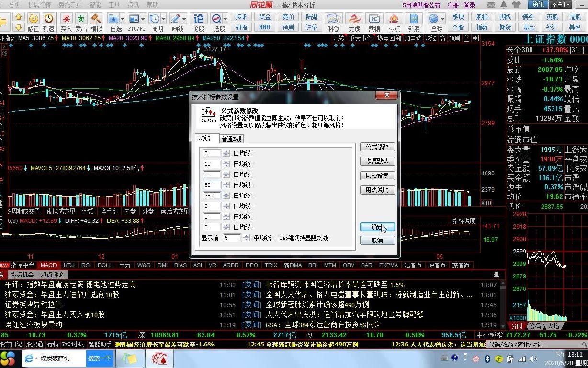Select the 买入 (Buy) toolbar icon
Screen dimensions: 588x368
click(x=66, y=19)
